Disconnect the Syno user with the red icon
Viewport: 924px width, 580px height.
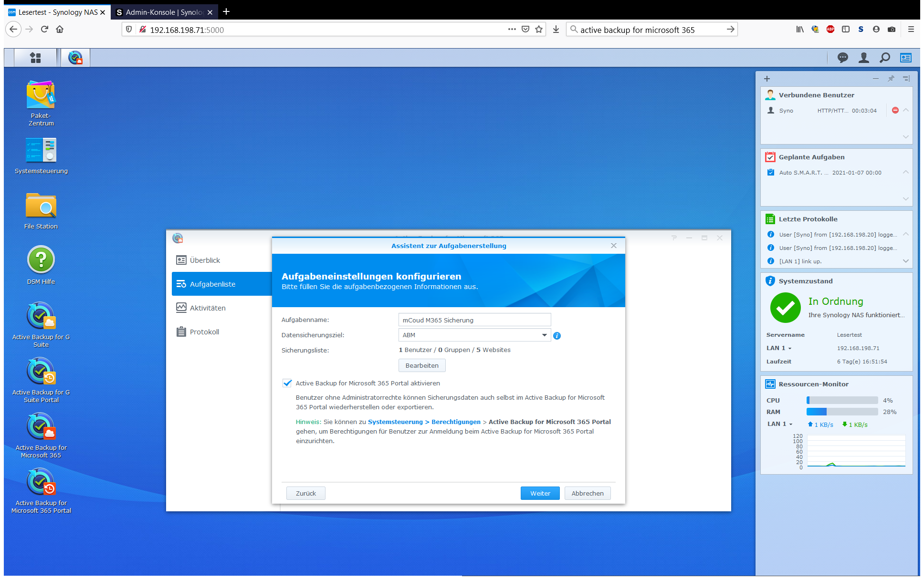[895, 110]
